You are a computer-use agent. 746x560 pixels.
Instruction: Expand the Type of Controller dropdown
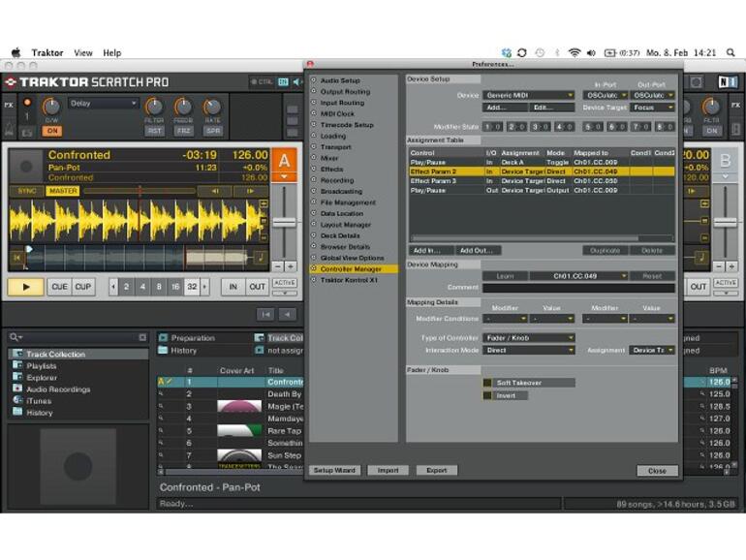528,337
